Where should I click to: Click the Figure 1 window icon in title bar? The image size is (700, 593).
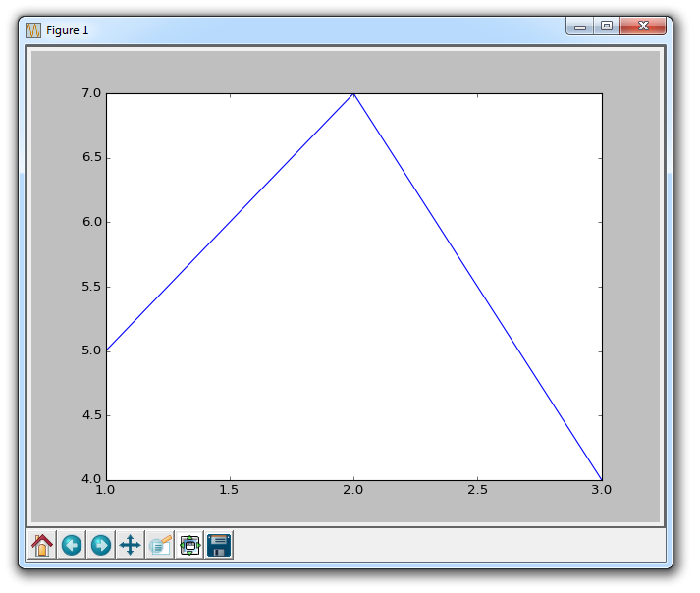33,29
